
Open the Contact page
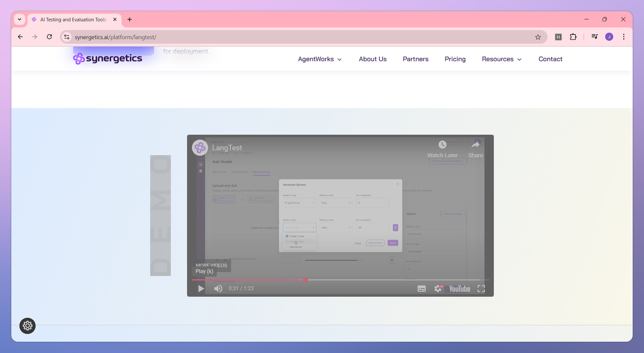coord(551,59)
